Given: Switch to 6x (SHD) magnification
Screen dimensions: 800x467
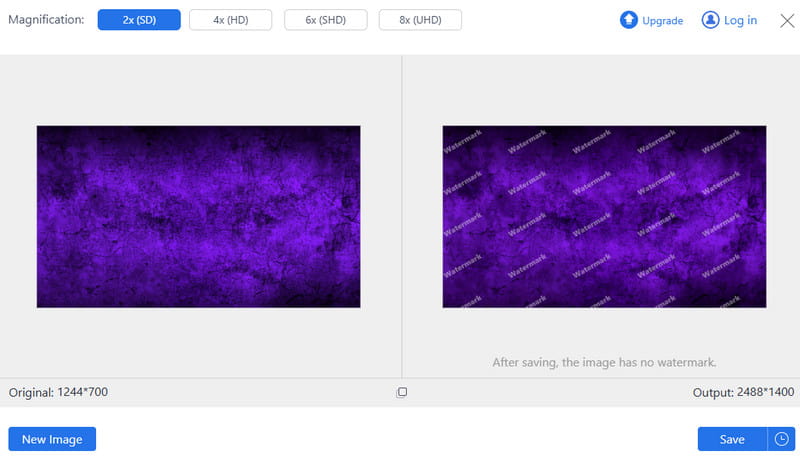Looking at the screenshot, I should [x=326, y=20].
